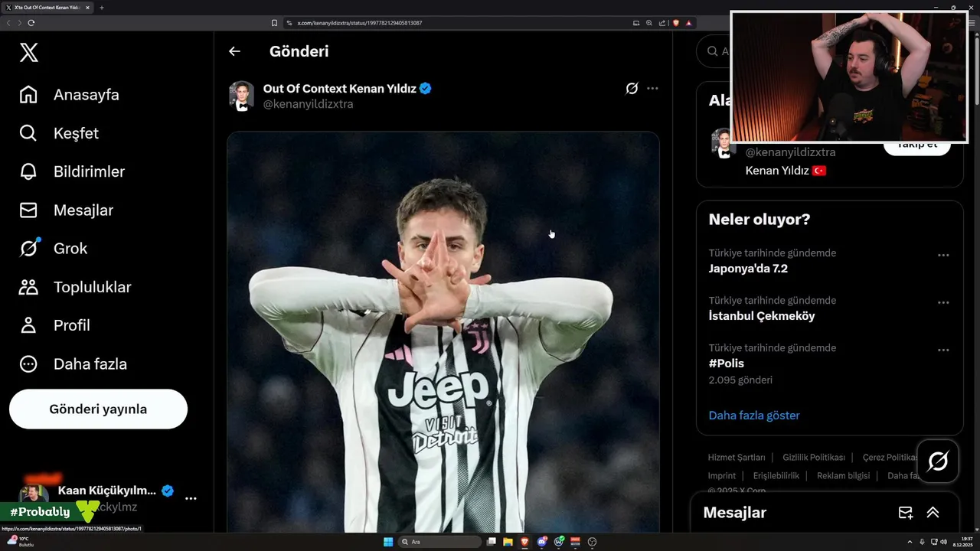Viewport: 980px width, 551px height.
Task: Open more options for Japonya'da 7.2 trend
Action: coord(943,255)
